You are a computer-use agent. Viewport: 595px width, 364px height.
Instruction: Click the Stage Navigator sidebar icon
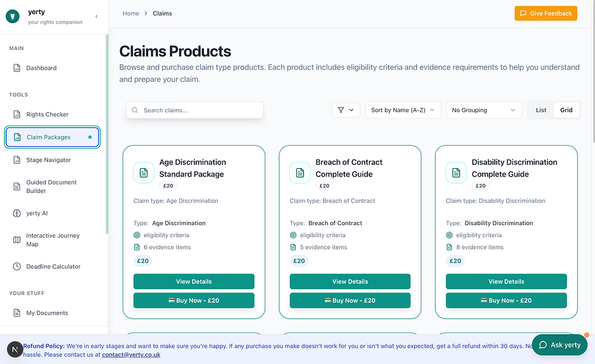(x=17, y=160)
